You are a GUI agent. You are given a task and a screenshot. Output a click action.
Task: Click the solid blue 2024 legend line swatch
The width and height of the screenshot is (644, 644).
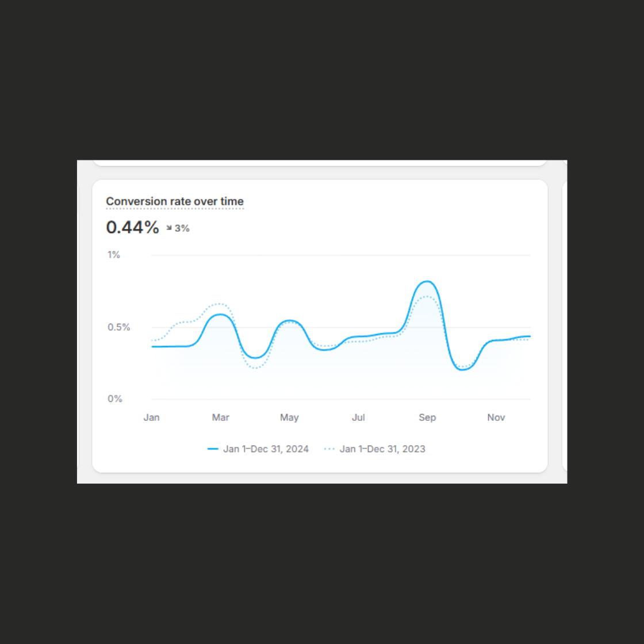click(213, 449)
